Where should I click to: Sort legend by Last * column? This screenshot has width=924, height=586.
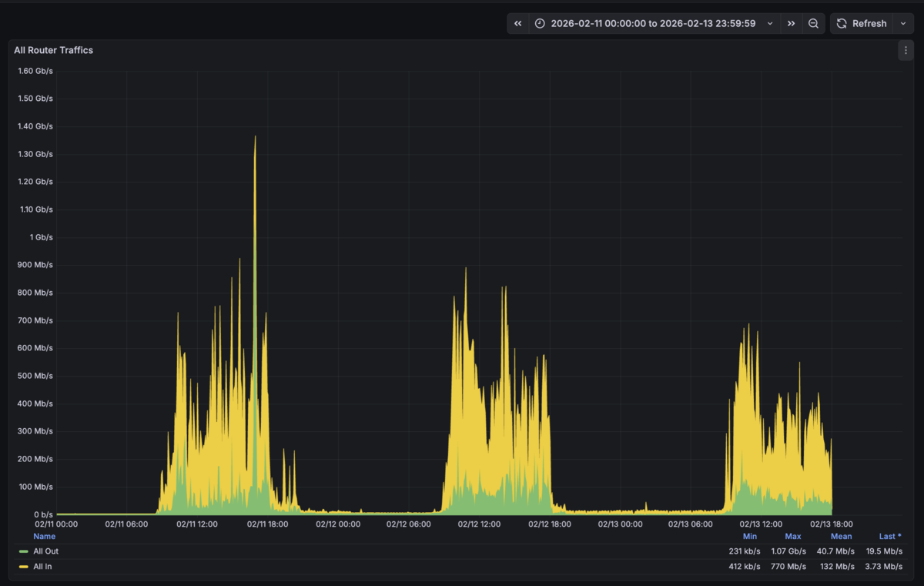coord(890,536)
